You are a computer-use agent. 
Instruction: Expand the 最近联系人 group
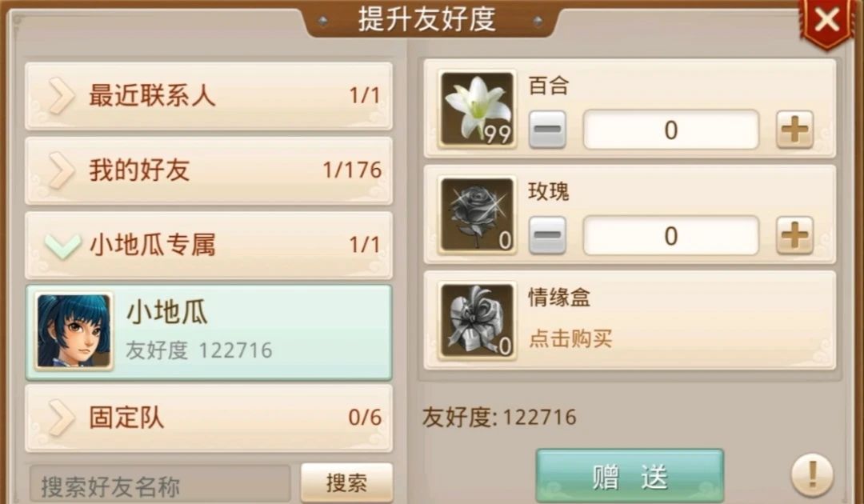[x=209, y=96]
